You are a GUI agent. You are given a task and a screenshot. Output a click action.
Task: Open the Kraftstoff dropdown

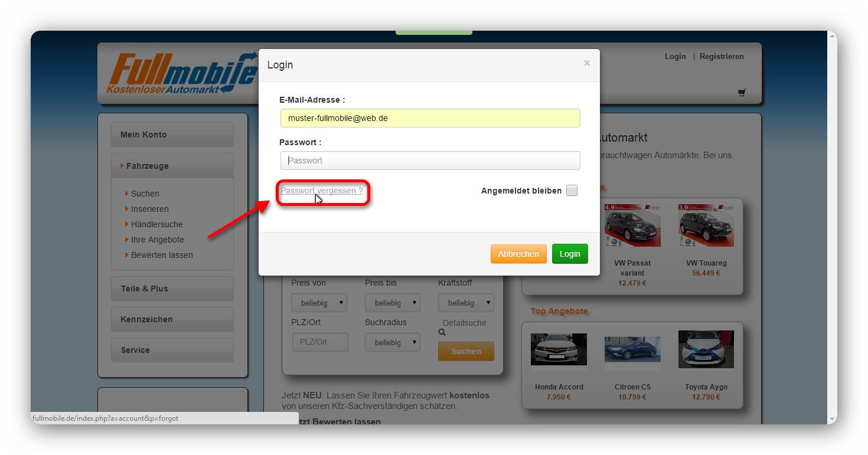click(466, 303)
